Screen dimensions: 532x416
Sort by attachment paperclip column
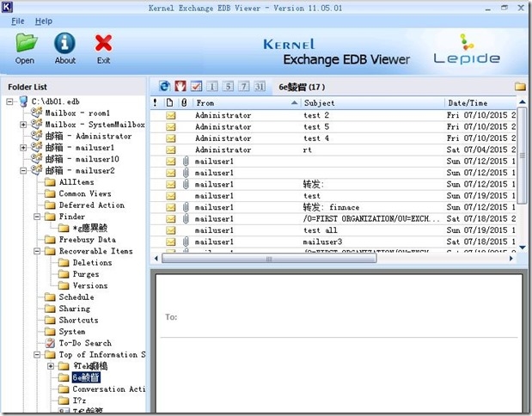184,102
